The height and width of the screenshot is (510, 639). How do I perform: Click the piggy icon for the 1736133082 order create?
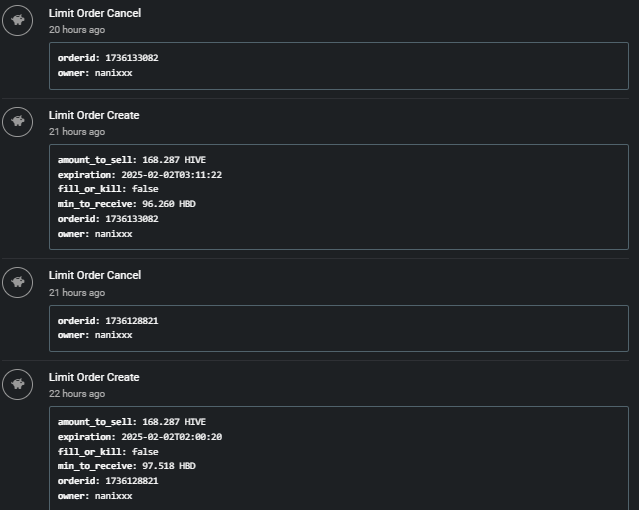point(17,122)
